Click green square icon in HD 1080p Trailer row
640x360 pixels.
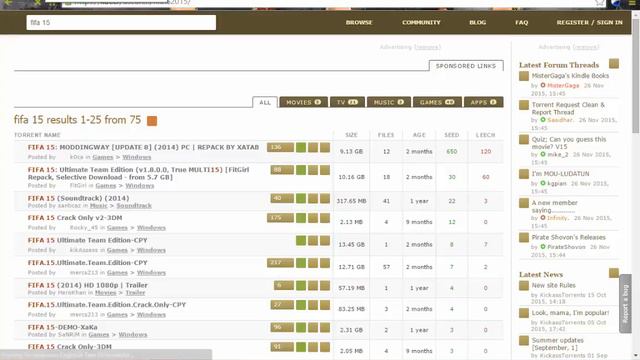pyautogui.click(x=301, y=285)
